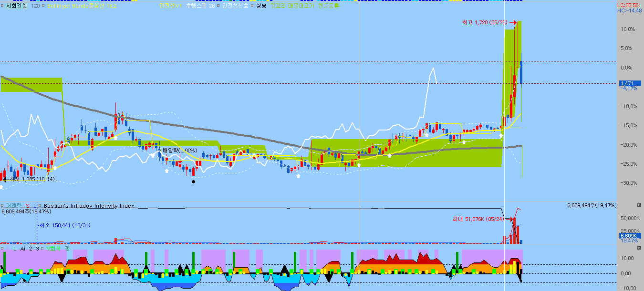Click the 2 label in bottom pane
The height and width of the screenshot is (291, 644).
click(31, 249)
